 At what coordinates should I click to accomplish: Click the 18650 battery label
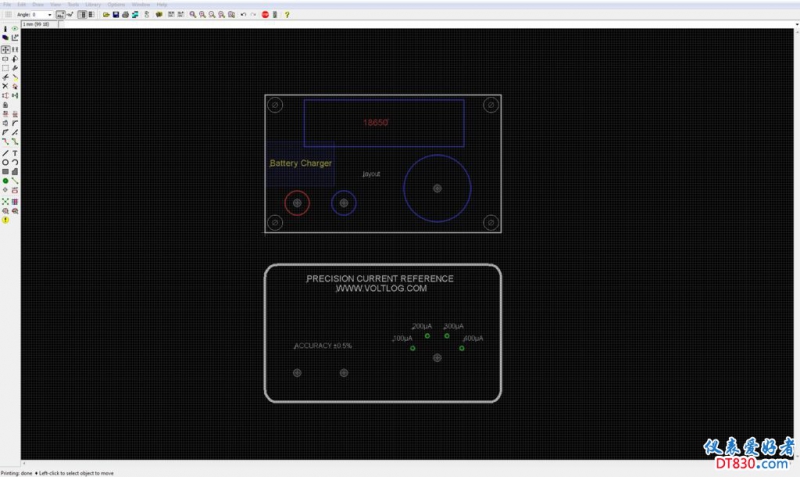(375, 121)
